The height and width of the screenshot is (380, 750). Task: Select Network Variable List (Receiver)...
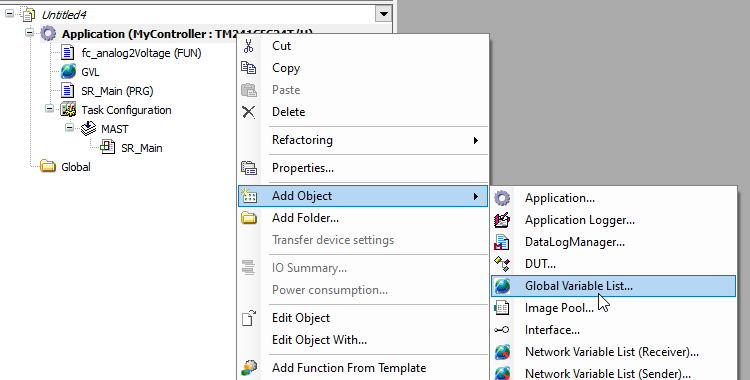[x=614, y=352]
